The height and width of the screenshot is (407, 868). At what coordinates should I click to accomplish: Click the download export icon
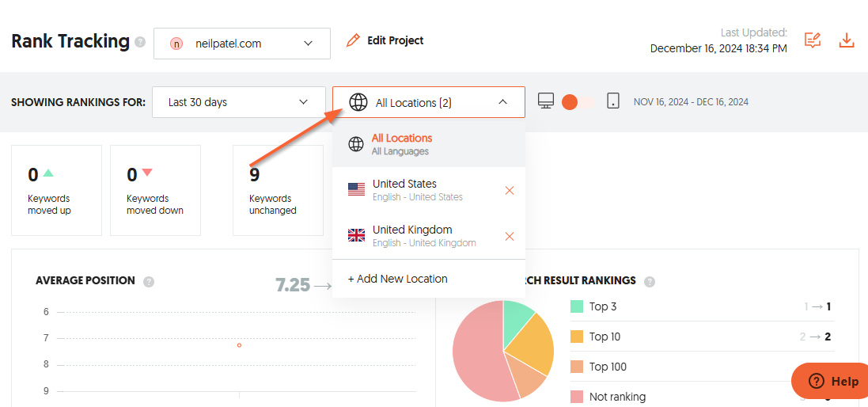[847, 40]
